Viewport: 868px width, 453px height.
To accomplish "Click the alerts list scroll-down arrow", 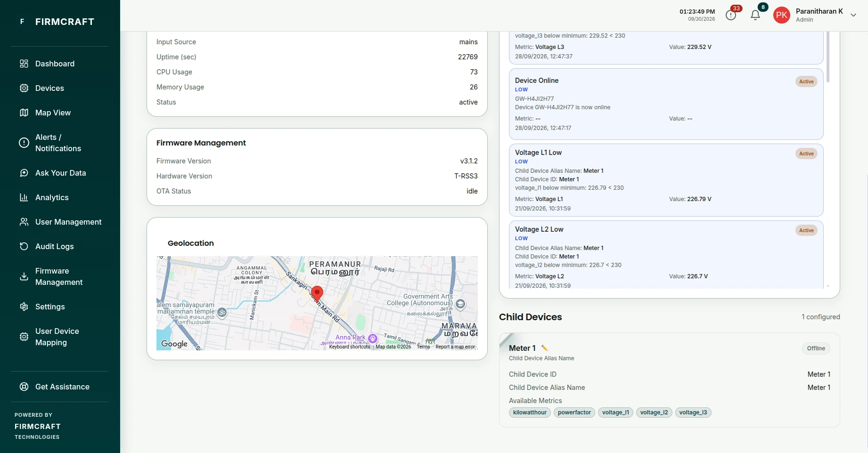I will 828,286.
